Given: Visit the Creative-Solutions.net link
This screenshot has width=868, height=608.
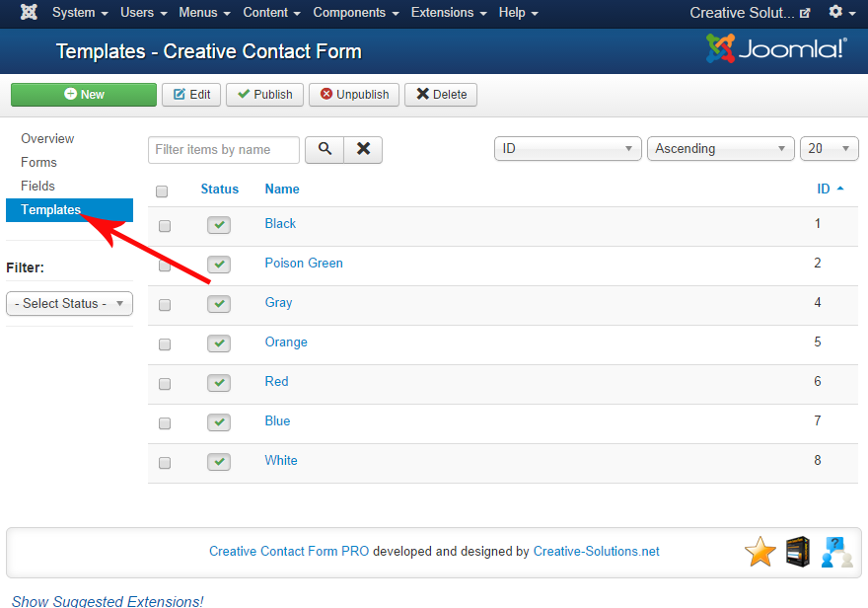Looking at the screenshot, I should [x=596, y=552].
